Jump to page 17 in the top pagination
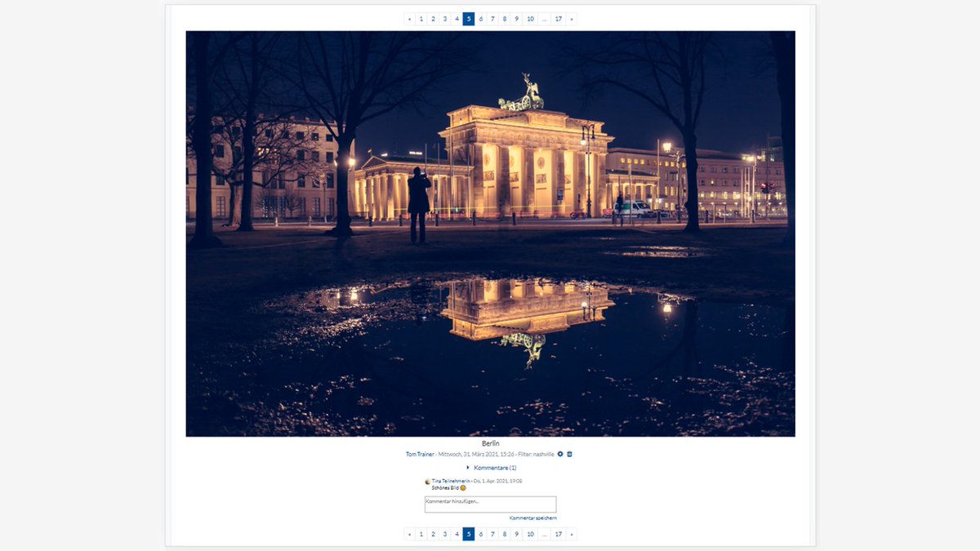Image resolution: width=980 pixels, height=551 pixels. (x=559, y=19)
